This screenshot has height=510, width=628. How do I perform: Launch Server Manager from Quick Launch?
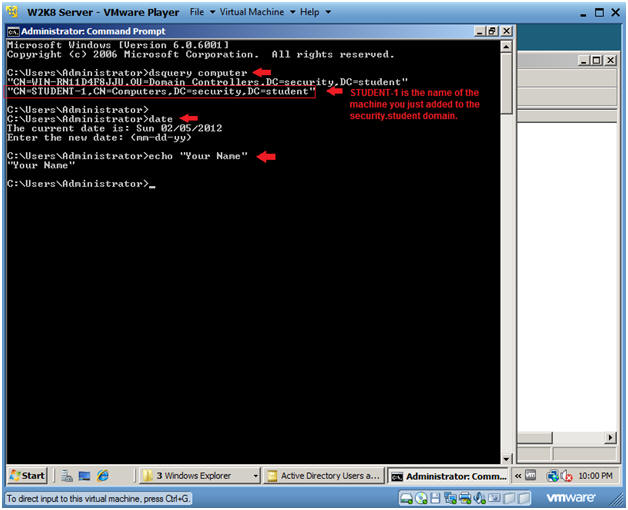[66, 476]
